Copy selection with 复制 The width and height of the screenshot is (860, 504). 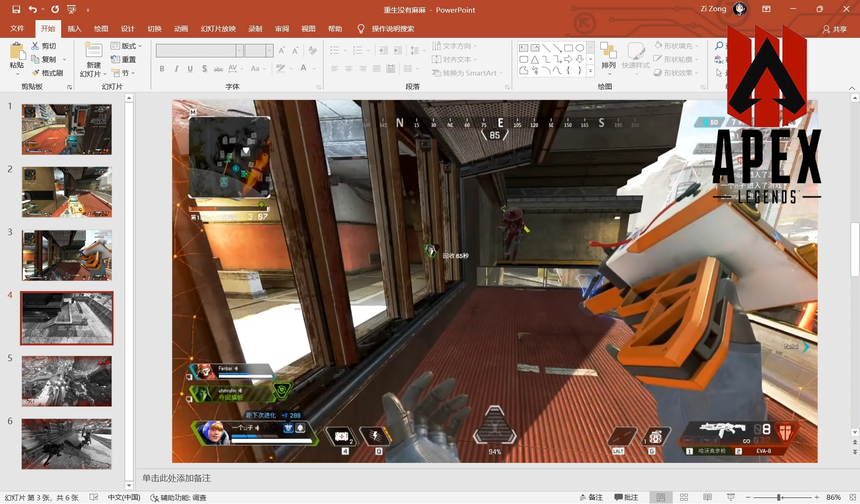coord(44,59)
